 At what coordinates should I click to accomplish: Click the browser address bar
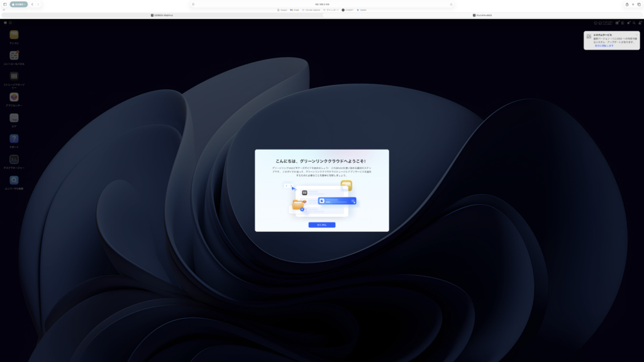tap(321, 4)
